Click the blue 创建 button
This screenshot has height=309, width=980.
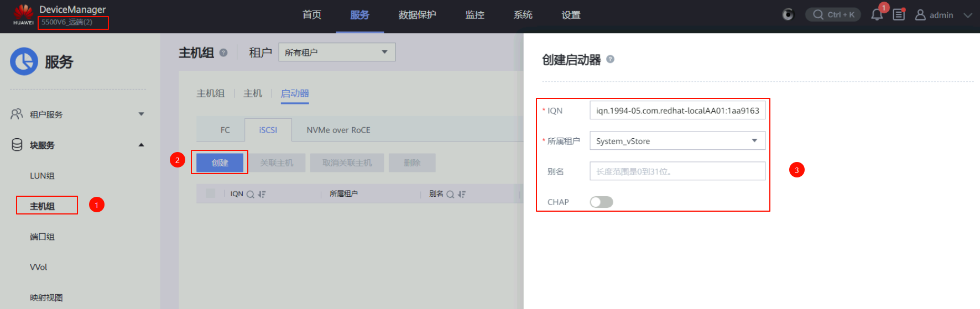coord(220,163)
